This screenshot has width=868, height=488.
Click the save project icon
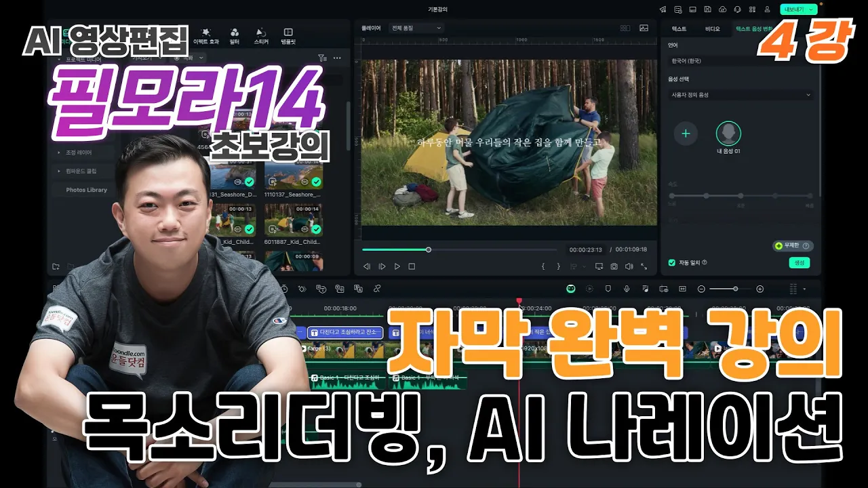[707, 9]
